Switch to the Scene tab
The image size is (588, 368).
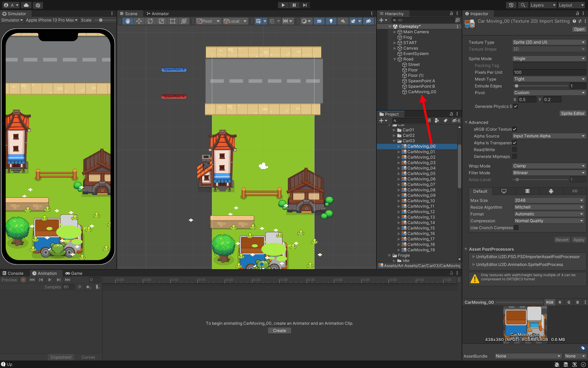click(x=129, y=14)
